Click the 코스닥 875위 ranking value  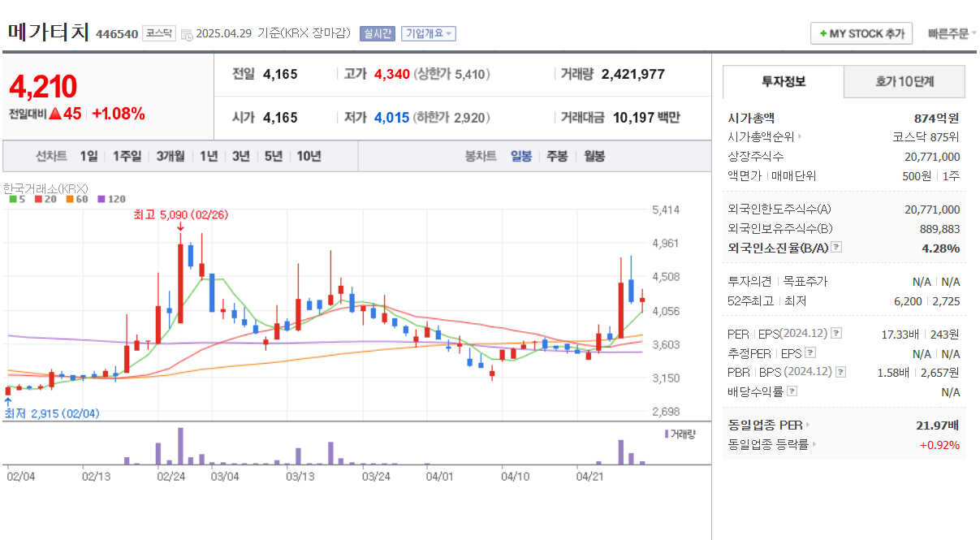tap(926, 136)
